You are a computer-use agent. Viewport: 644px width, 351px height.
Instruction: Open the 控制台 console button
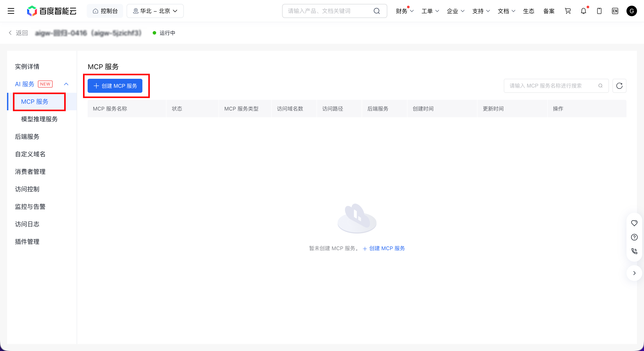[105, 11]
